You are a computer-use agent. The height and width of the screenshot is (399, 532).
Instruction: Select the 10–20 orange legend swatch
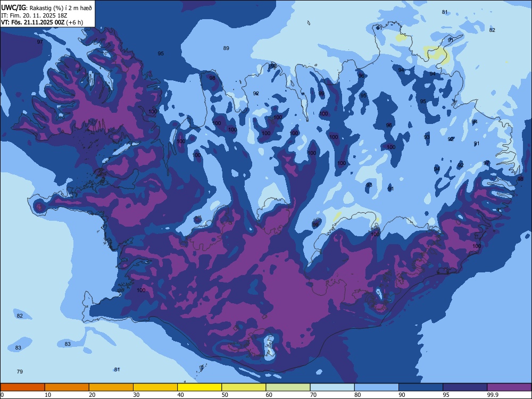point(67,387)
